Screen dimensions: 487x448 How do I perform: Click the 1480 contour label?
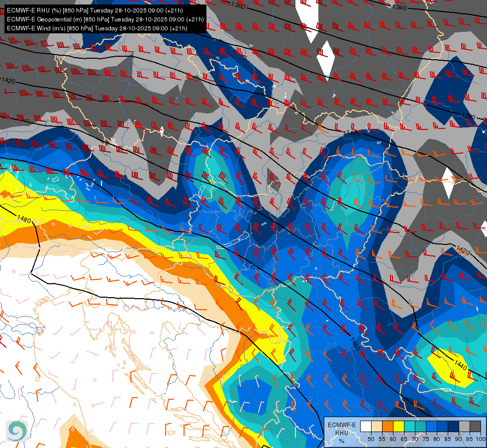(24, 219)
